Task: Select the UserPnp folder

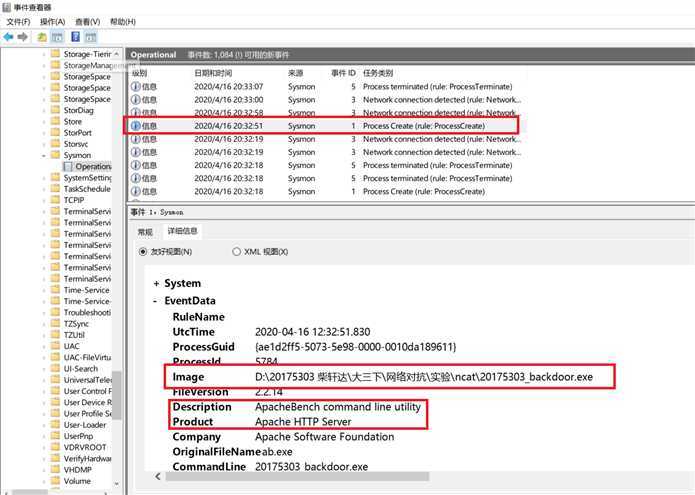Action: pyautogui.click(x=78, y=436)
